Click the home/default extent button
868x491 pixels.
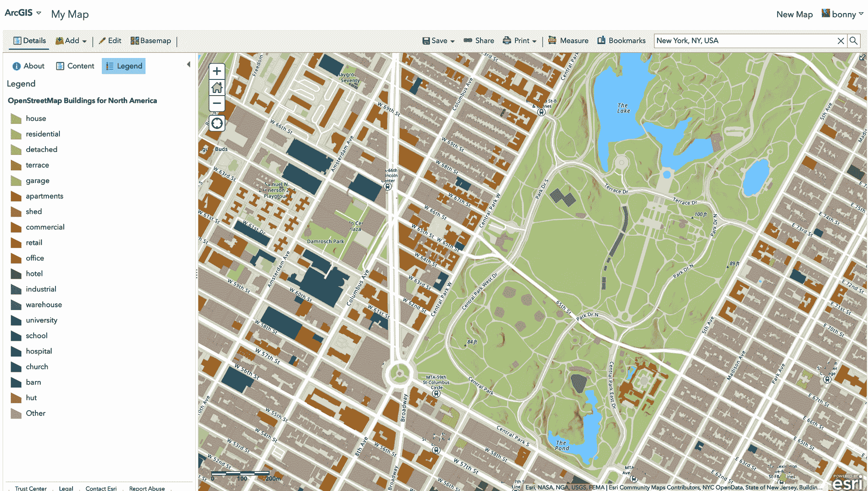click(x=216, y=87)
